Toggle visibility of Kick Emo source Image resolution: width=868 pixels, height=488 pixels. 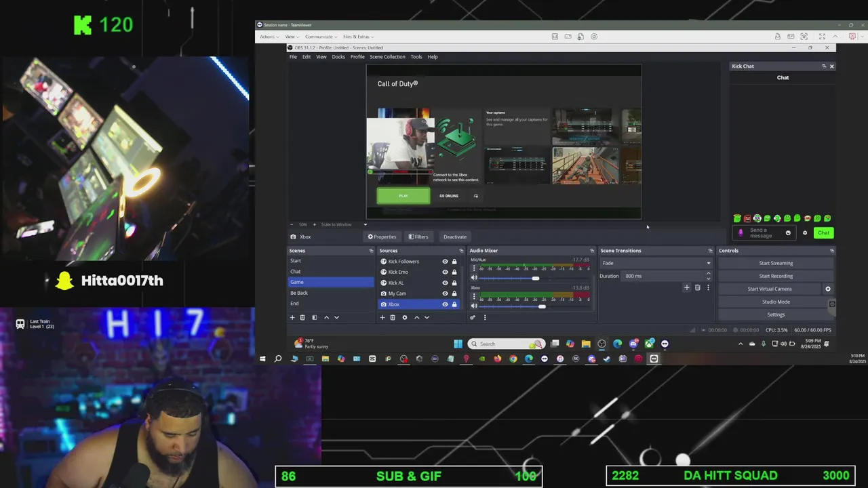(445, 272)
